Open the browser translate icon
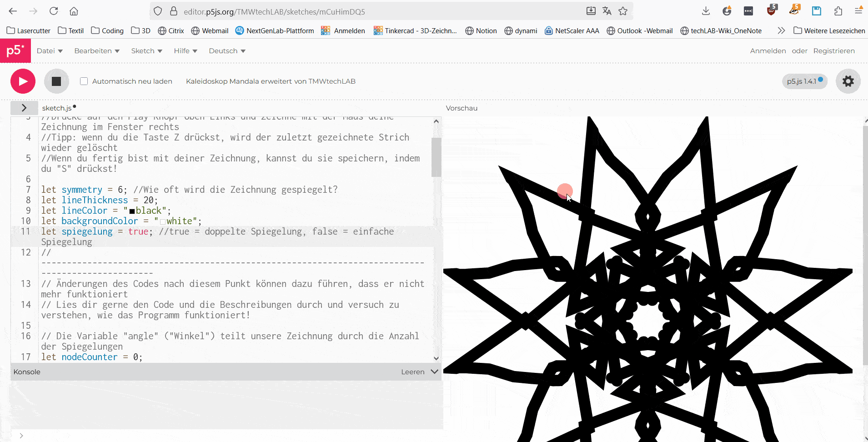This screenshot has height=442, width=868. coord(607,11)
